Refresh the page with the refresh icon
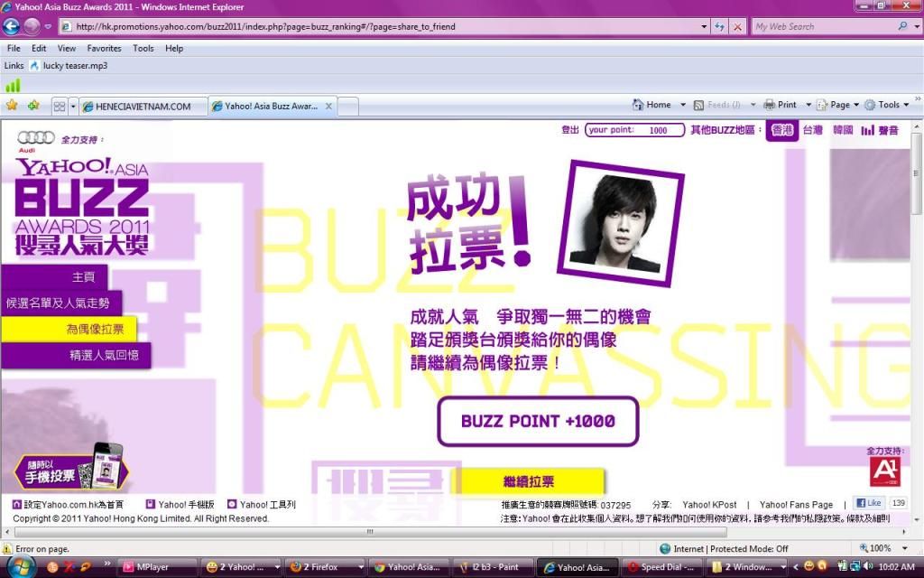The image size is (924, 578). point(719,26)
